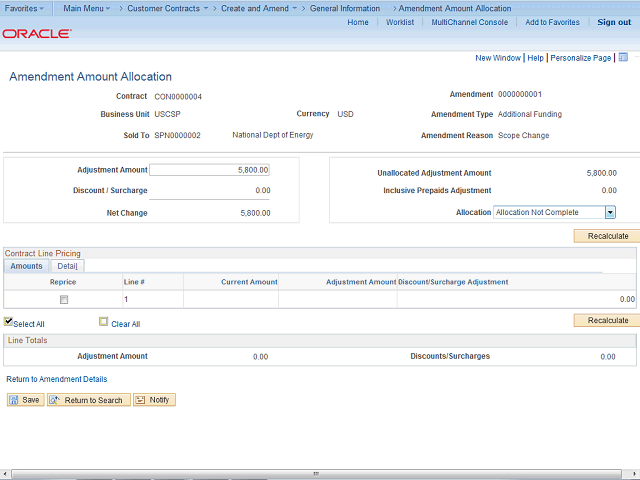Viewport: 640px width, 480px height.
Task: Expand the Main Menu dropdown
Action: coord(87,8)
